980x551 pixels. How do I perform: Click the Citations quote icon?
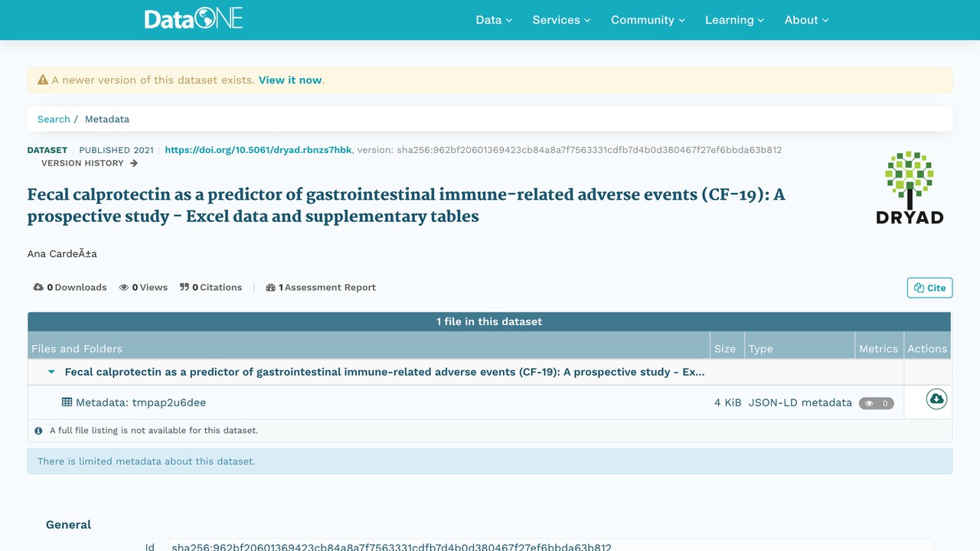185,287
